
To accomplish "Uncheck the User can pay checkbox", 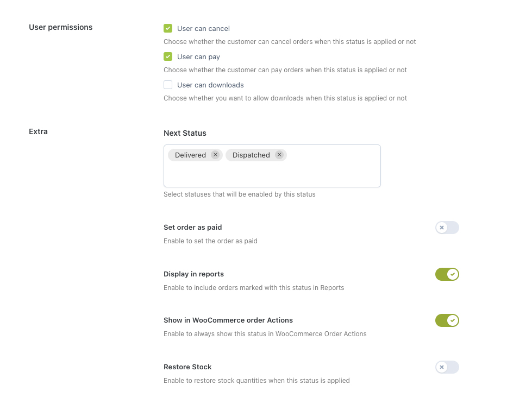I will tap(168, 56).
